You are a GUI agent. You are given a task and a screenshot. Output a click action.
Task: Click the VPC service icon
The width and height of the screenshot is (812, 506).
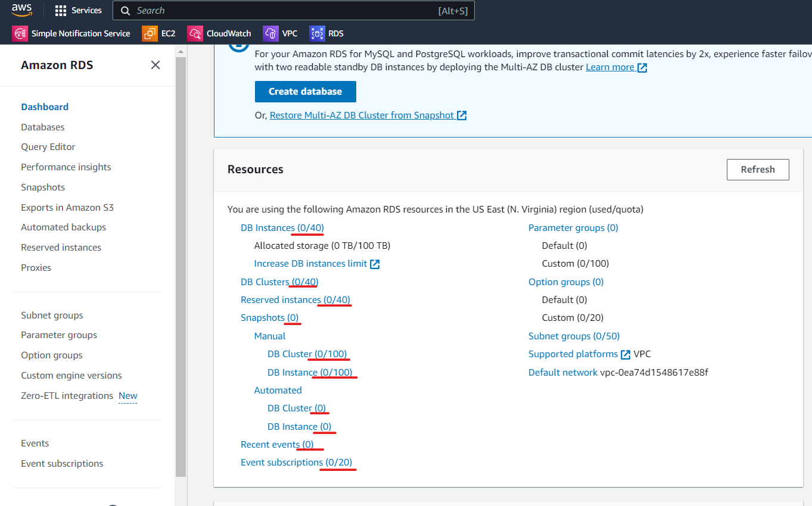click(270, 33)
